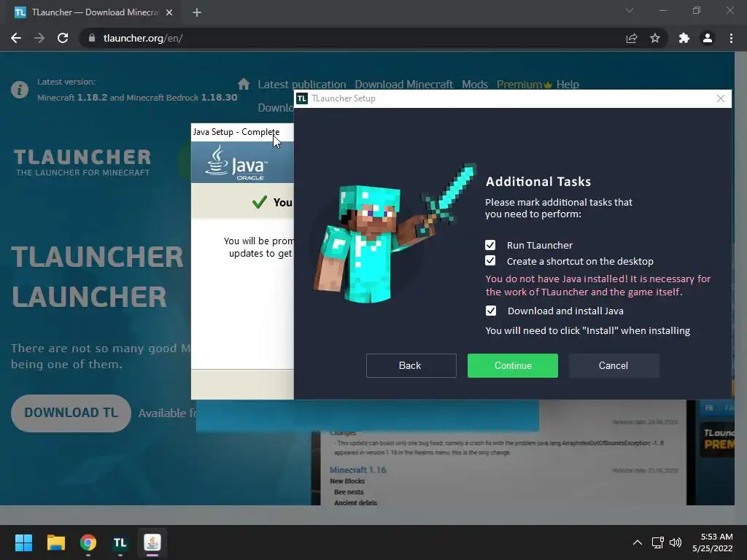Screen dimensions: 747x560
Task: Show hidden system tray icons
Action: 637,542
